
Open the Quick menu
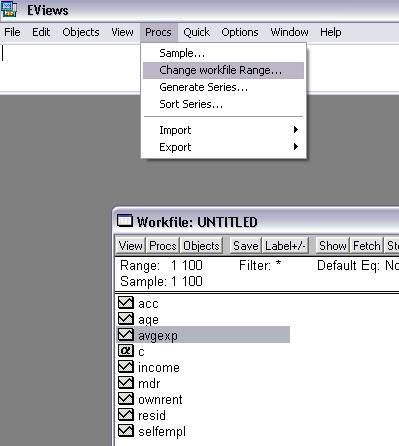(196, 32)
